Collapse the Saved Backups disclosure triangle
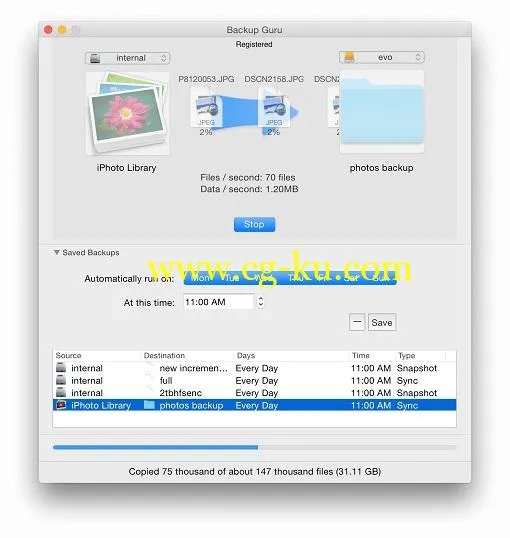 coord(57,253)
